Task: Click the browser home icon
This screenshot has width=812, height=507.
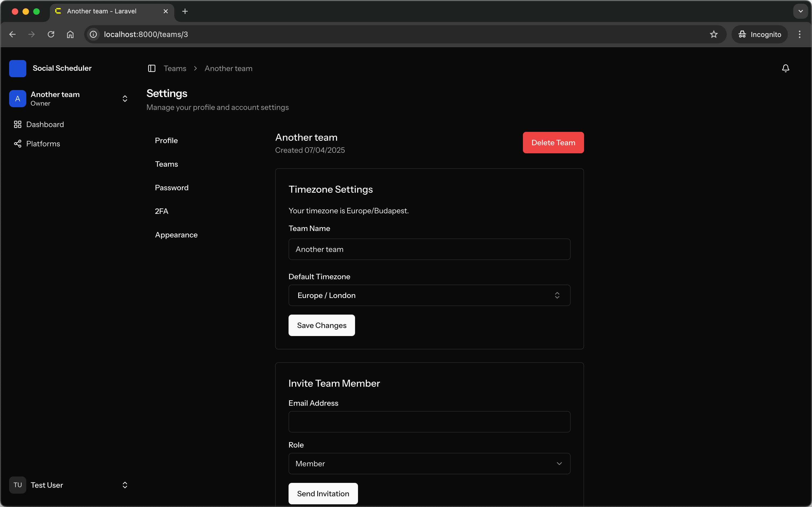Action: coord(70,34)
